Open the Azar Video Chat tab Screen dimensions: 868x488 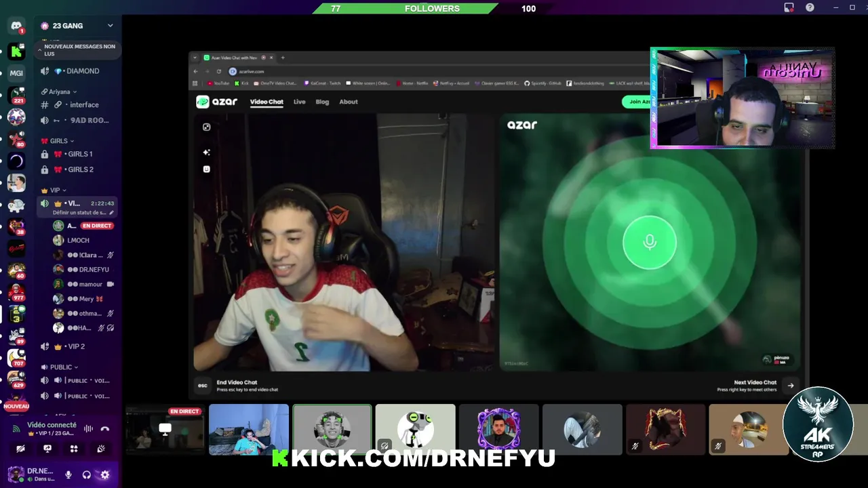tap(267, 102)
